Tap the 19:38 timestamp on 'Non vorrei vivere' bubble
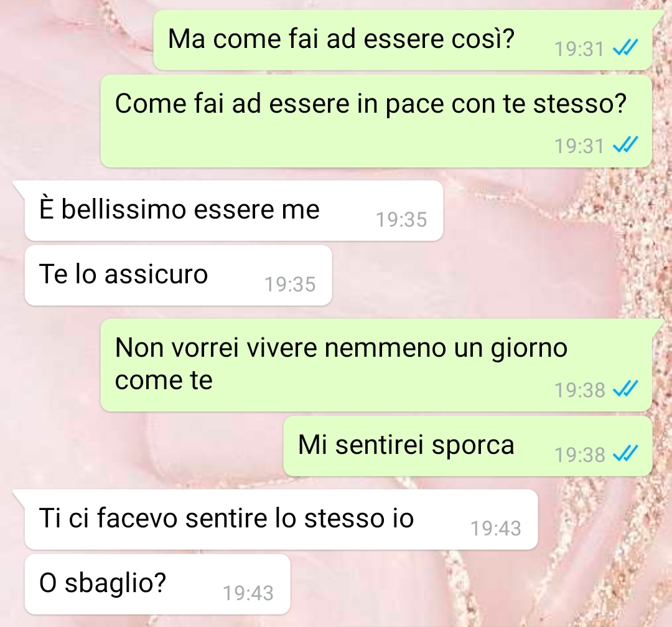The image size is (672, 627). tap(579, 390)
